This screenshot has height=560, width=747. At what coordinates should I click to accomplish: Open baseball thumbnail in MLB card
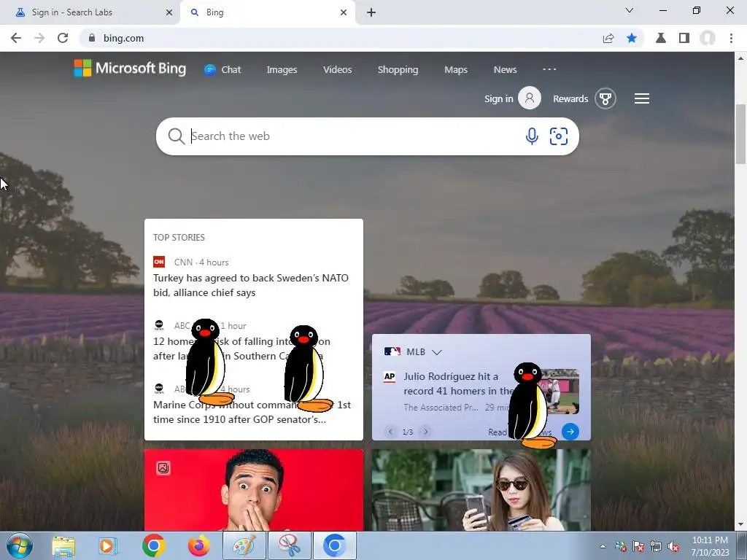[560, 392]
